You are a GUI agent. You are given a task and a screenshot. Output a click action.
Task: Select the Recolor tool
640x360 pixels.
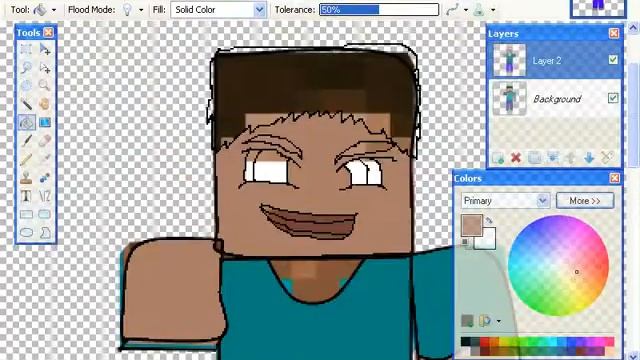(x=45, y=178)
